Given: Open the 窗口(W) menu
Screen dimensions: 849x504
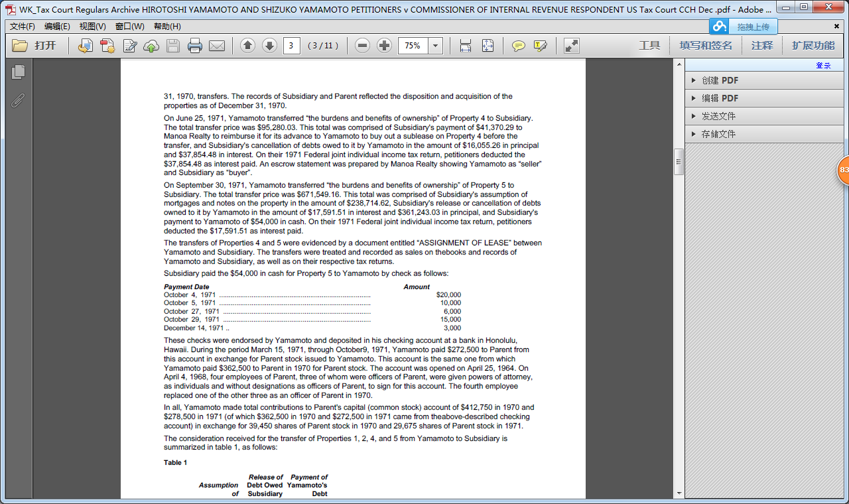Looking at the screenshot, I should click(x=130, y=27).
